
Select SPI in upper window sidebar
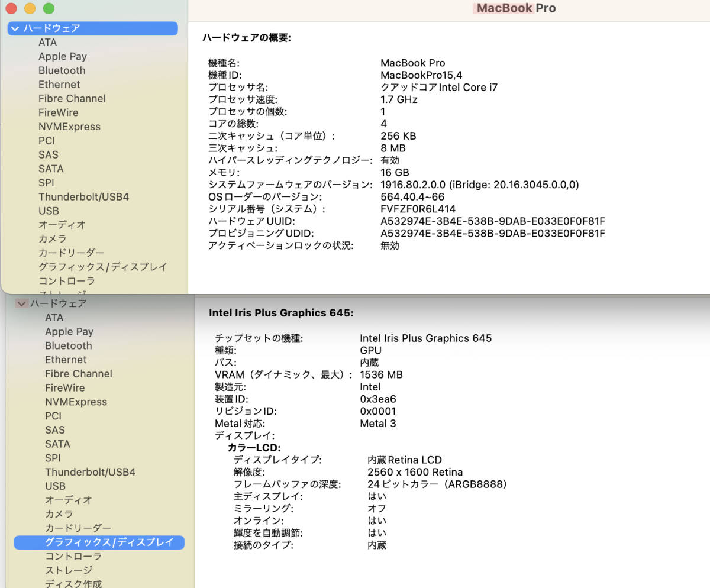(x=46, y=183)
